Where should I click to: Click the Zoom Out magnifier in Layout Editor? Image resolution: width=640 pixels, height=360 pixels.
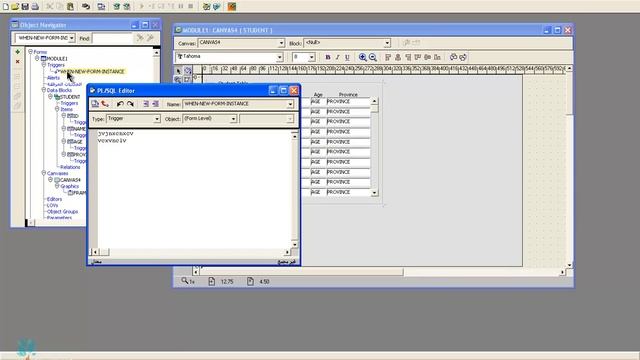372,57
